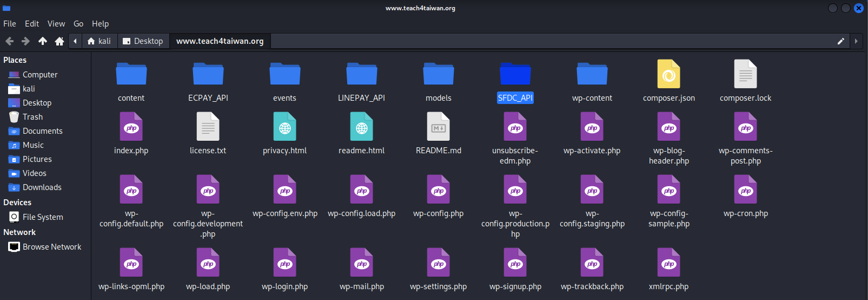The width and height of the screenshot is (868, 300).
Task: Select the wp-content folder icon
Action: coord(592,74)
